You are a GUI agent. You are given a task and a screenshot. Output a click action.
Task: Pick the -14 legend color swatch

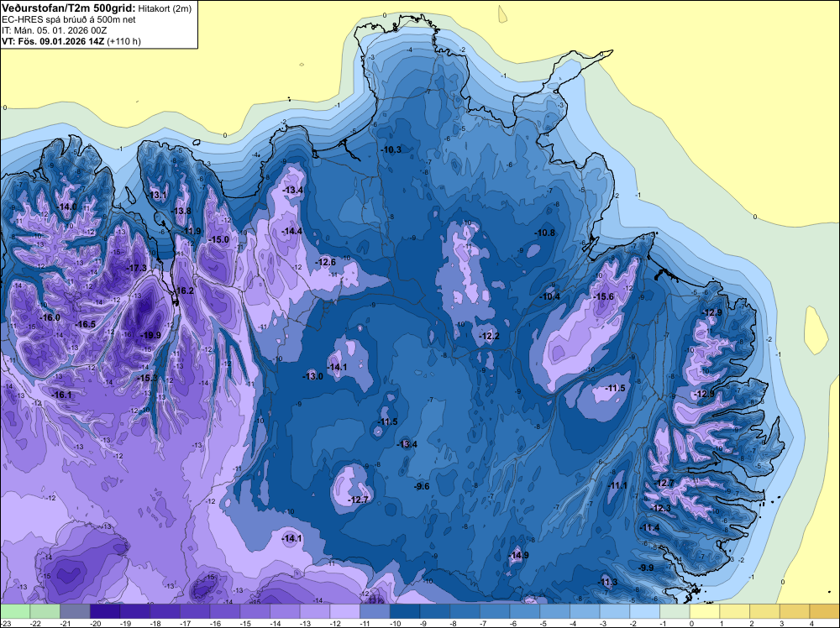(285, 611)
